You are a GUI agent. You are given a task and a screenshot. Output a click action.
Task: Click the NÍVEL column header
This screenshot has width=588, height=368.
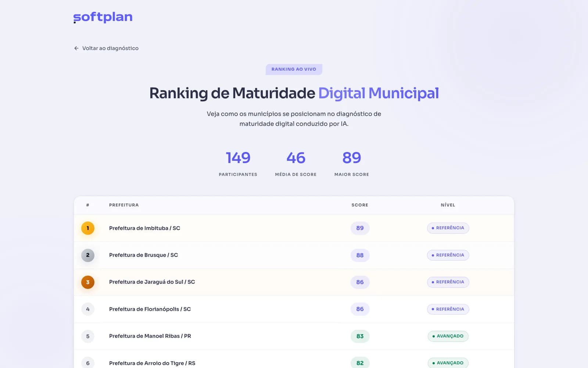(x=448, y=205)
